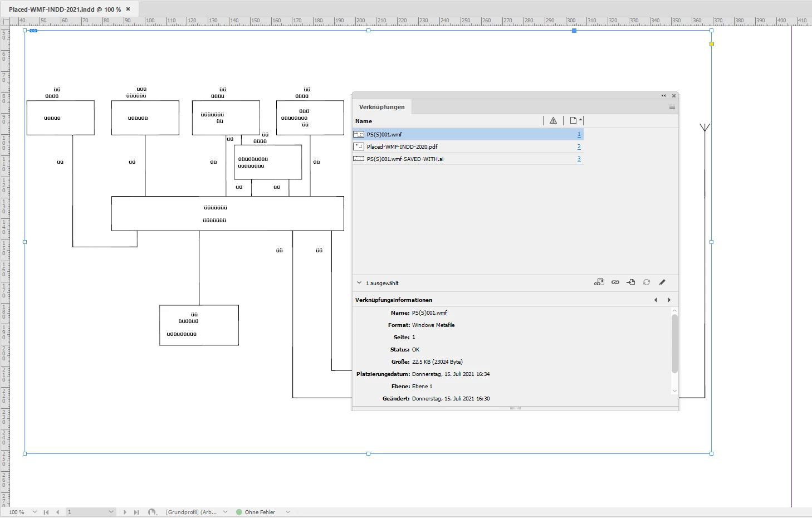Open the Grundprofil preflight profile dropdown

(x=225, y=512)
